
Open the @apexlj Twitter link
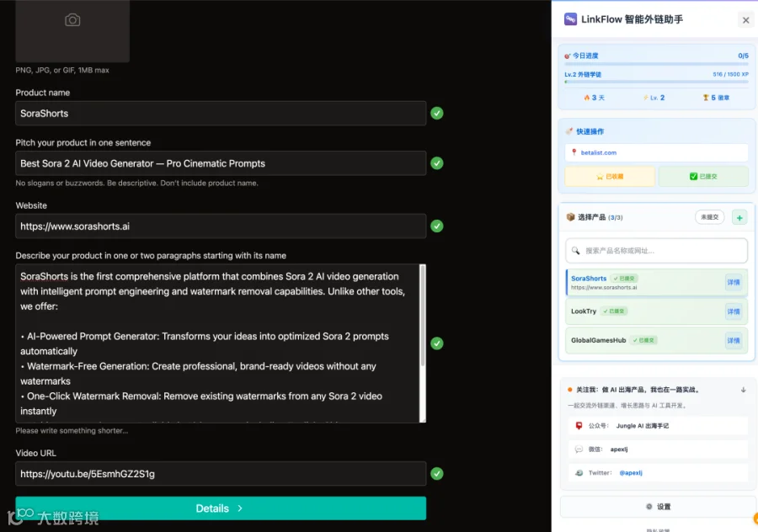[x=631, y=473]
